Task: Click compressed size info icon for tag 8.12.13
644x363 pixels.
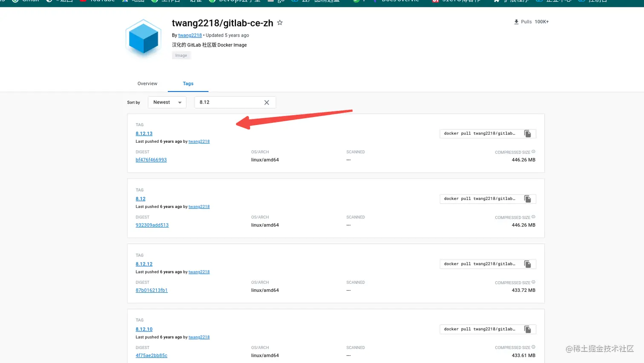Action: tap(533, 152)
